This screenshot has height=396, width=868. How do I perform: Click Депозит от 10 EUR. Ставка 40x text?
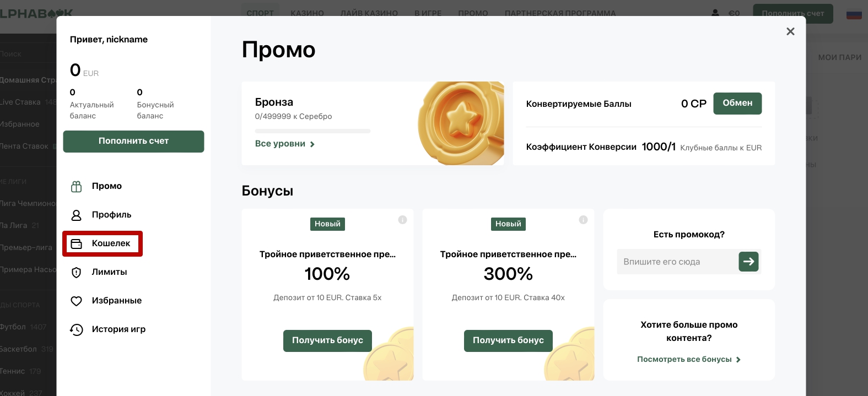(x=508, y=297)
